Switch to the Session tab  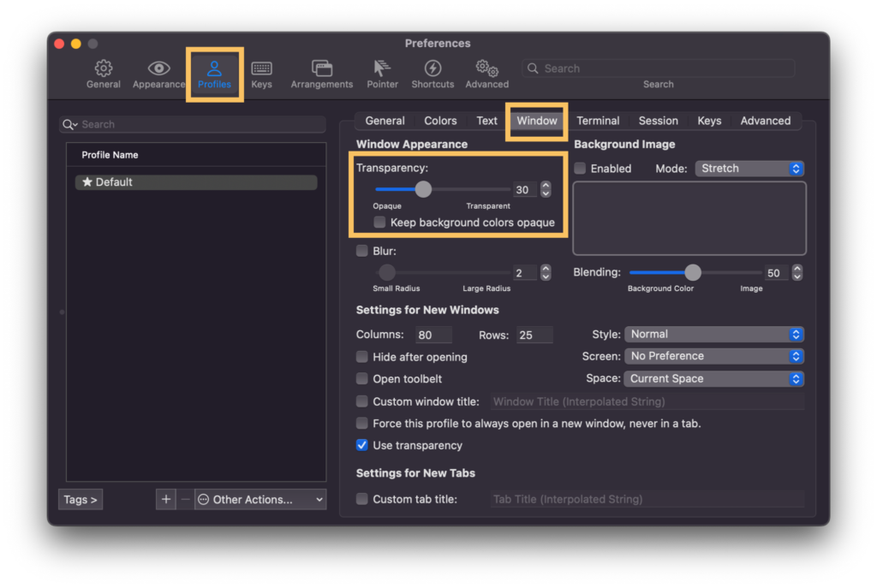tap(659, 121)
